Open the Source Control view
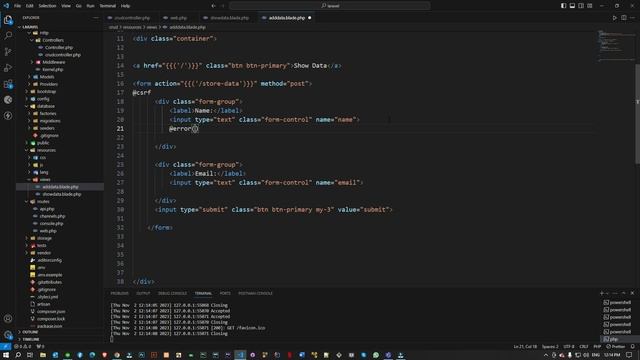 click(8, 51)
